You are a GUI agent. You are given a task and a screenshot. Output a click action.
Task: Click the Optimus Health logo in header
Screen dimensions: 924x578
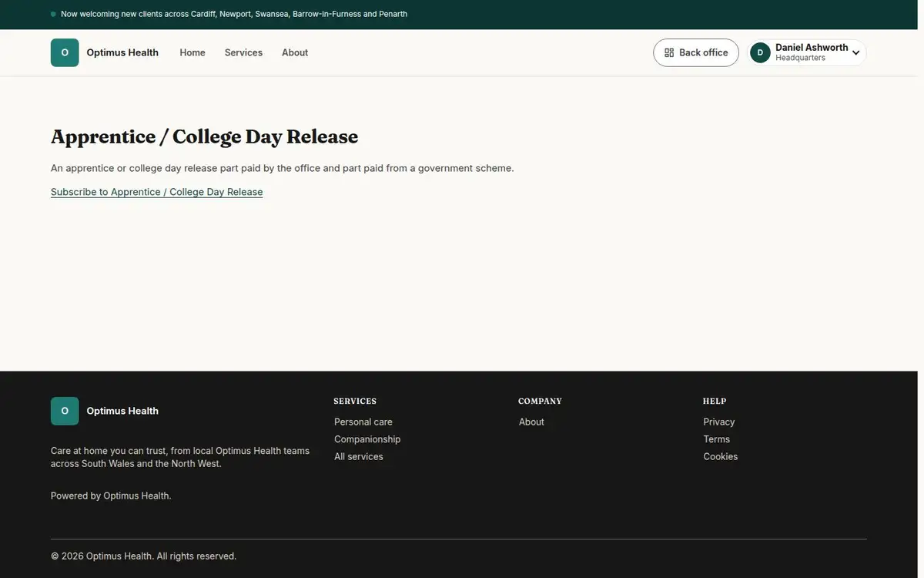(x=65, y=52)
